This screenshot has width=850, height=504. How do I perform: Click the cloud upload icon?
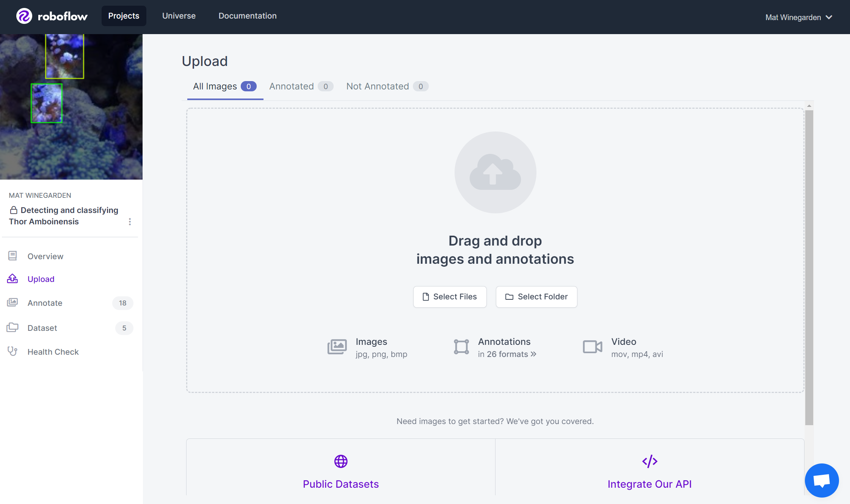coord(495,172)
